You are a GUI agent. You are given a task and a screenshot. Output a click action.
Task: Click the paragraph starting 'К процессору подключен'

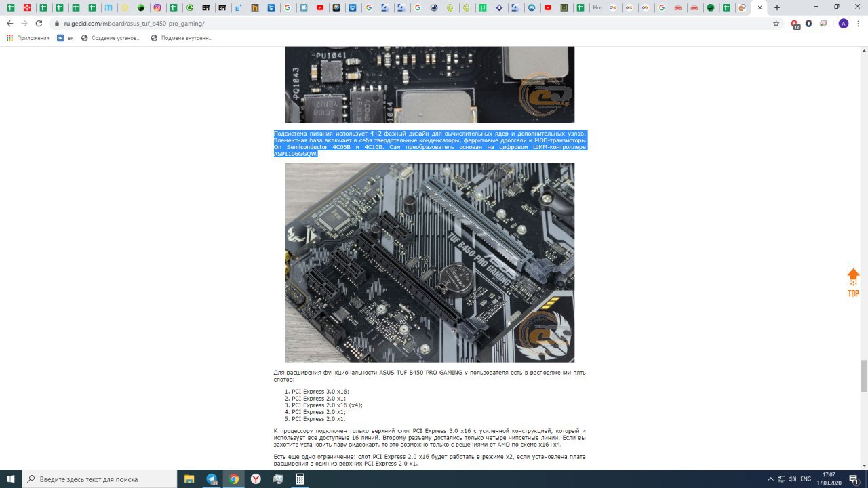(429, 438)
